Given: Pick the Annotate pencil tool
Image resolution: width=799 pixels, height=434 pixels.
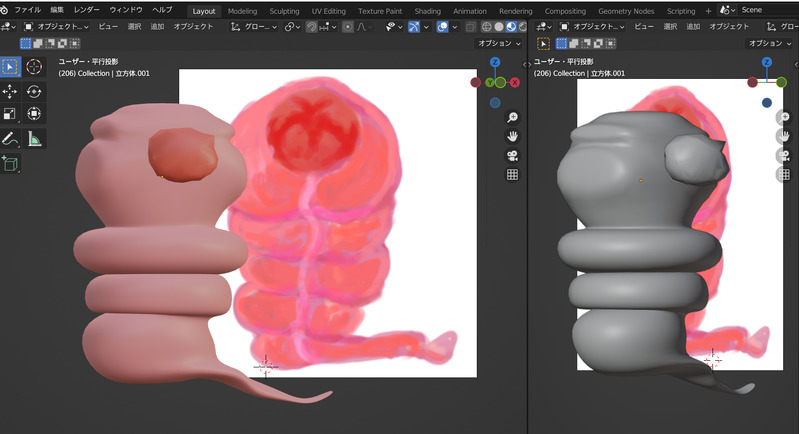Looking at the screenshot, I should coord(10,139).
